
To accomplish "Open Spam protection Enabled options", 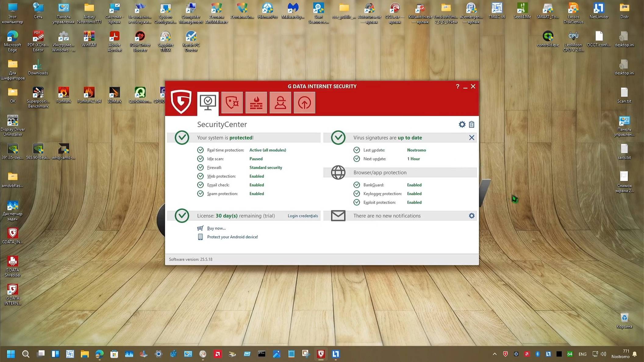I will coord(256,194).
